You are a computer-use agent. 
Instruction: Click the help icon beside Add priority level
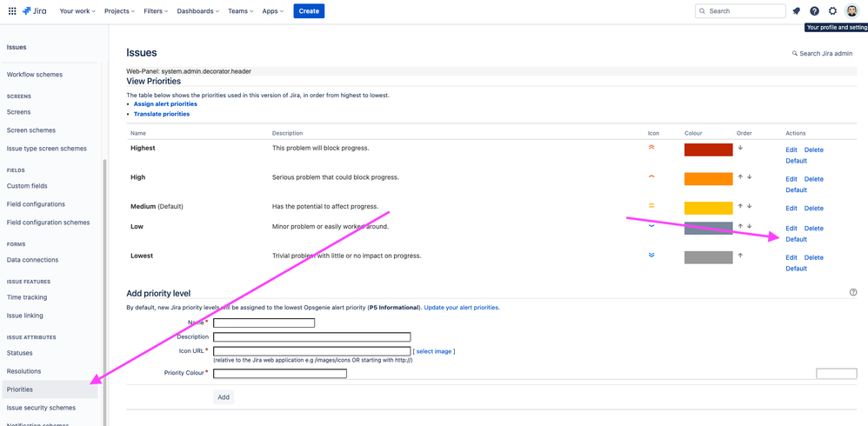pyautogui.click(x=853, y=293)
